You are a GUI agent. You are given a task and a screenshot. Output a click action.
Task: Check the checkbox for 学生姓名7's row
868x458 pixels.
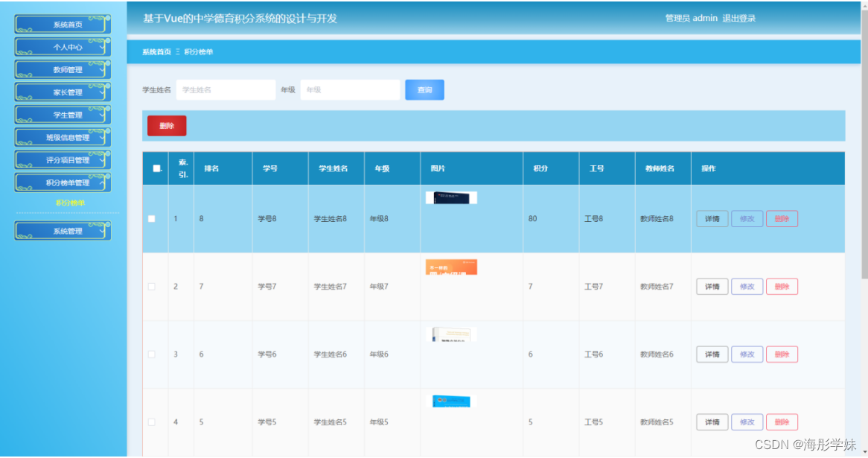(x=152, y=286)
